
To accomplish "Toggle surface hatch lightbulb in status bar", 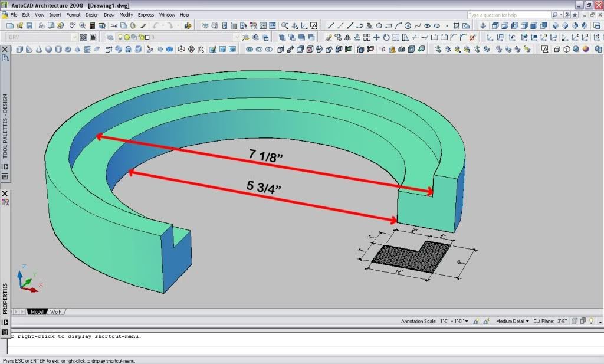I will pos(592,322).
